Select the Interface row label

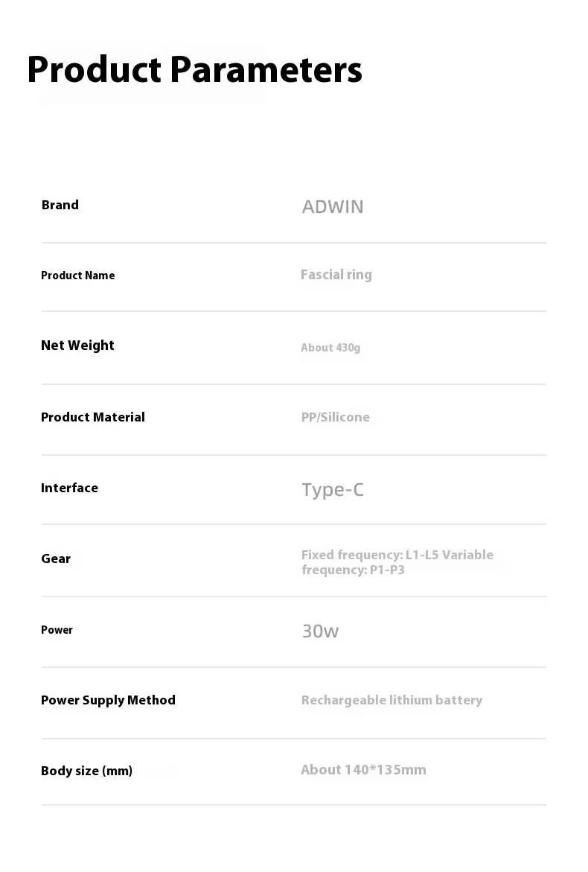[69, 488]
